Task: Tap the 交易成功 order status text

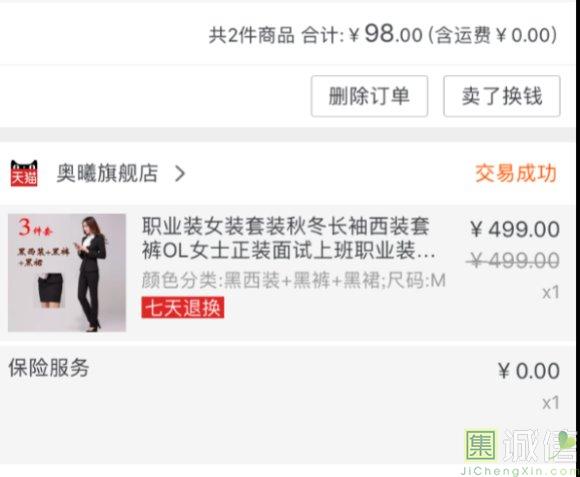Action: [516, 173]
